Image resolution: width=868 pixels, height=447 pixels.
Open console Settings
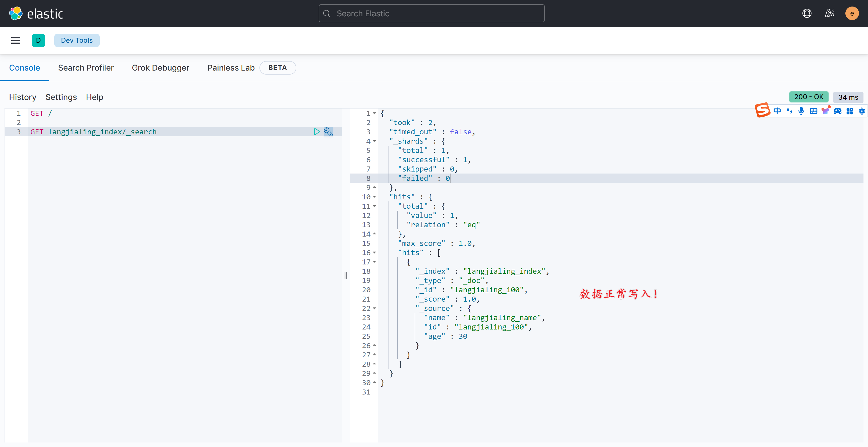tap(61, 97)
